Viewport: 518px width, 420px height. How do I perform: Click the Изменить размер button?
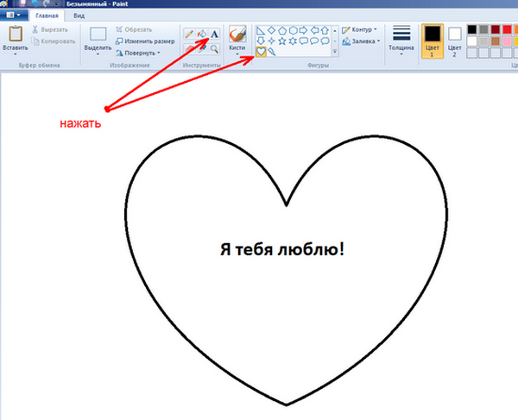148,41
